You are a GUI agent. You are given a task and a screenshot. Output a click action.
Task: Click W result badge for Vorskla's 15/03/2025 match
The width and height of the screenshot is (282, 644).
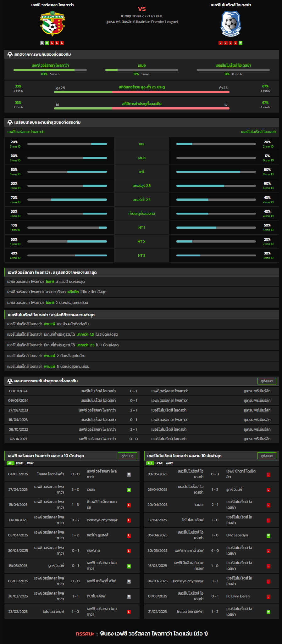129,566
